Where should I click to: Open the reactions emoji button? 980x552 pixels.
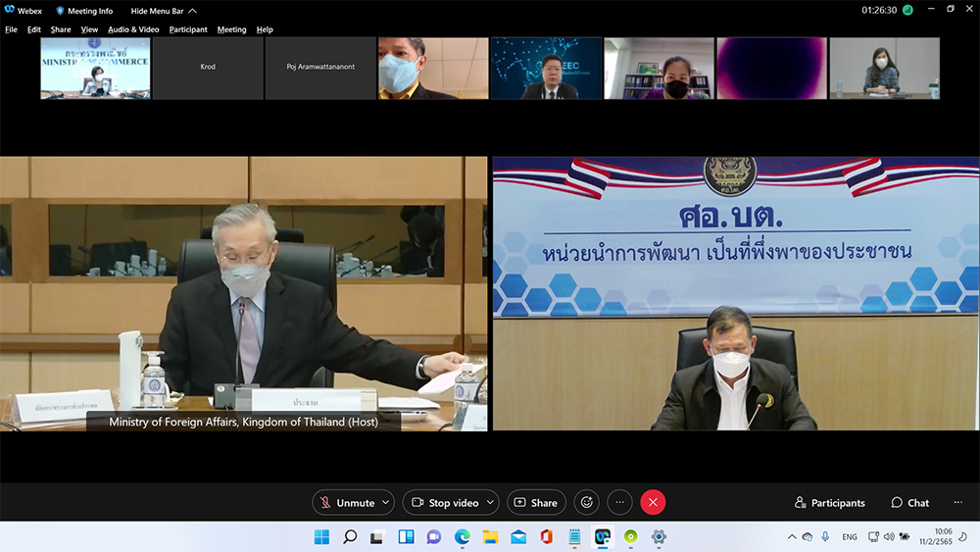(586, 503)
